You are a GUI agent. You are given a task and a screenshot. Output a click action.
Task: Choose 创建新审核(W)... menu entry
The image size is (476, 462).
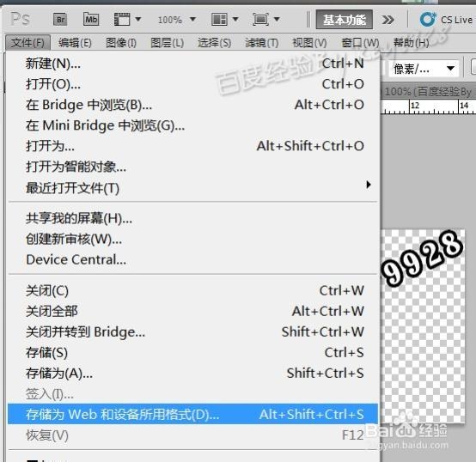[x=192, y=239]
